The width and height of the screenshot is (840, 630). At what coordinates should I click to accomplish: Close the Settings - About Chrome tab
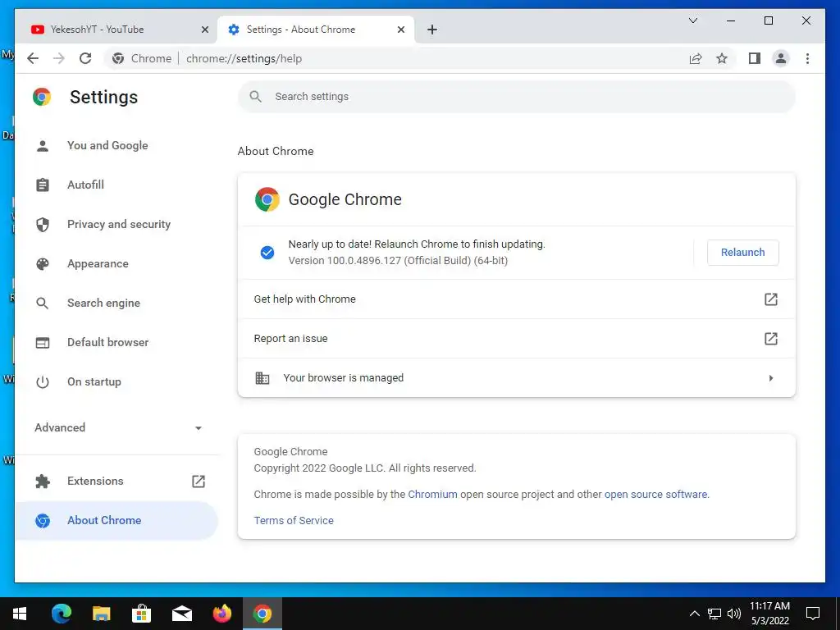coord(400,30)
